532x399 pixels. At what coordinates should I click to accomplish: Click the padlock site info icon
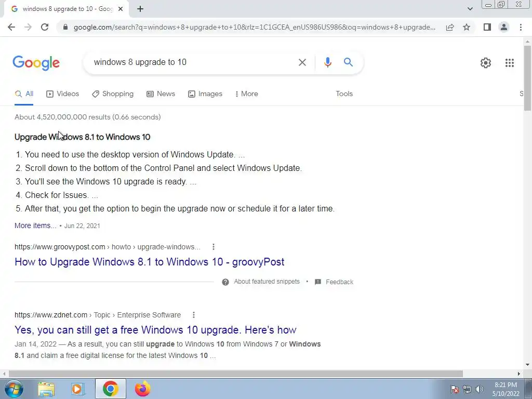(x=65, y=27)
